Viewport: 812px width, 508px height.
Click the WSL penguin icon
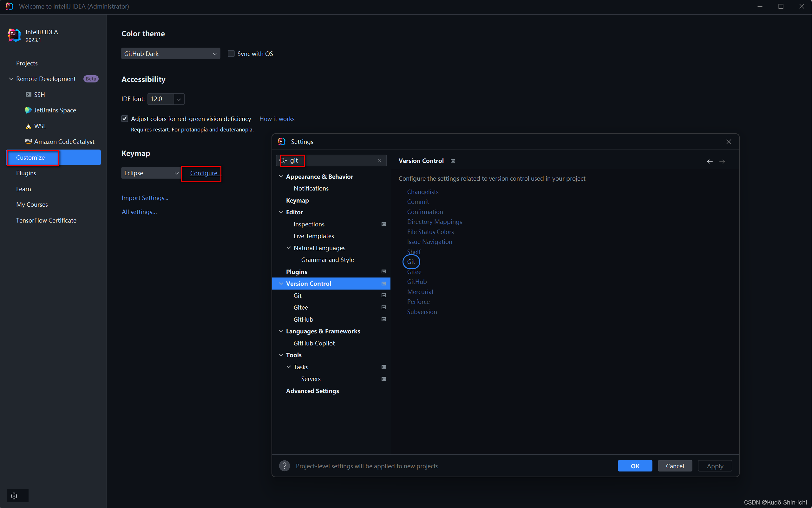point(29,126)
